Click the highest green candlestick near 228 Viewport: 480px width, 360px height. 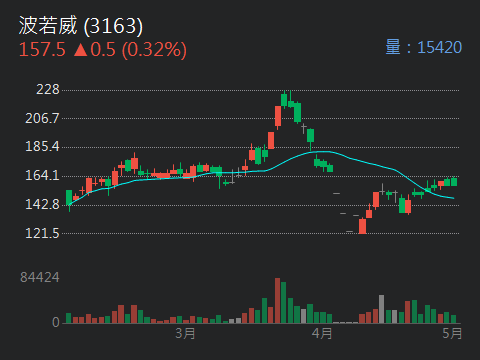tap(284, 100)
